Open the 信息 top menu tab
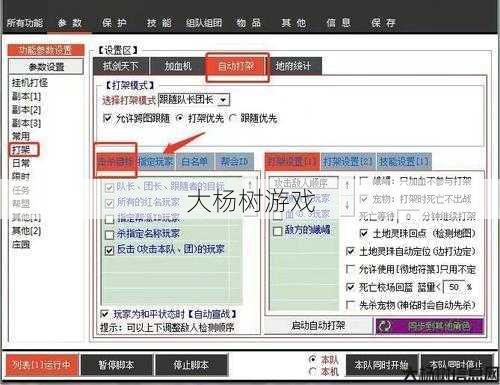This screenshot has width=500, height=385. [x=338, y=23]
